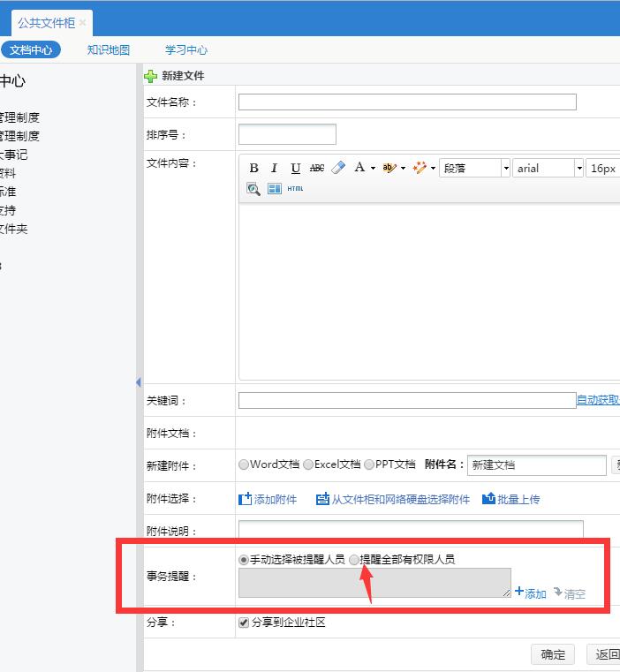Select the Word document radio button

(x=244, y=464)
